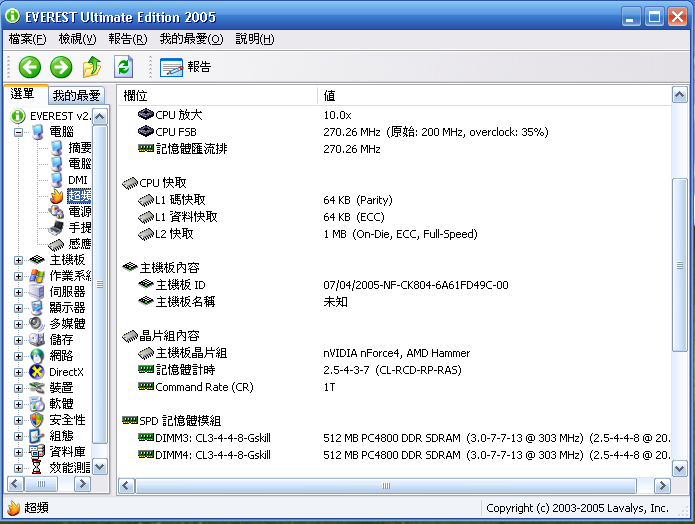Switch to the 選單 tab
This screenshot has width=695, height=524.
[26, 94]
